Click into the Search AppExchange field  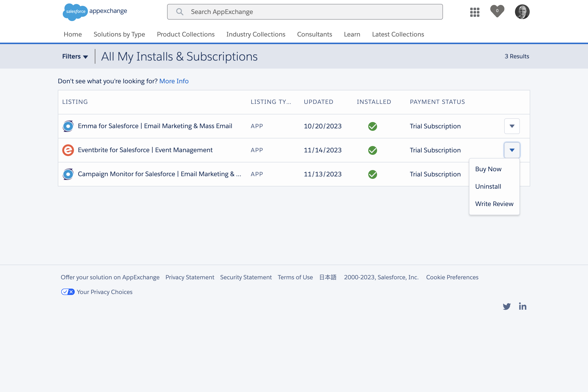pyautogui.click(x=305, y=12)
